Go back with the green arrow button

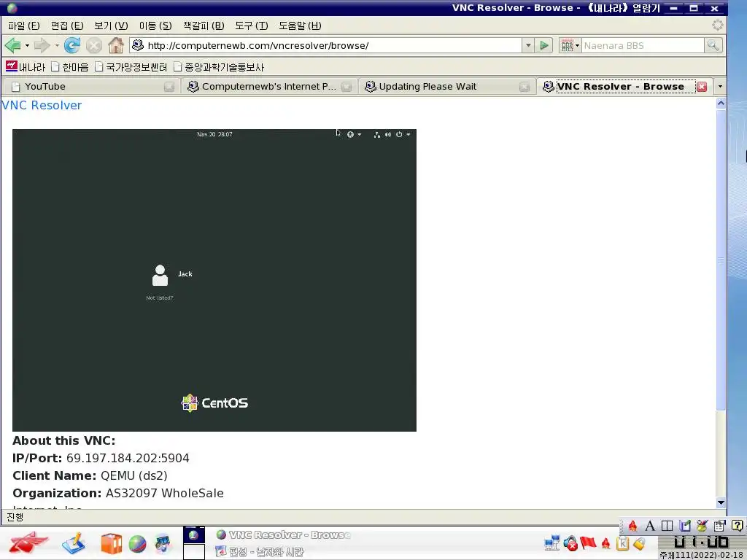[12, 45]
